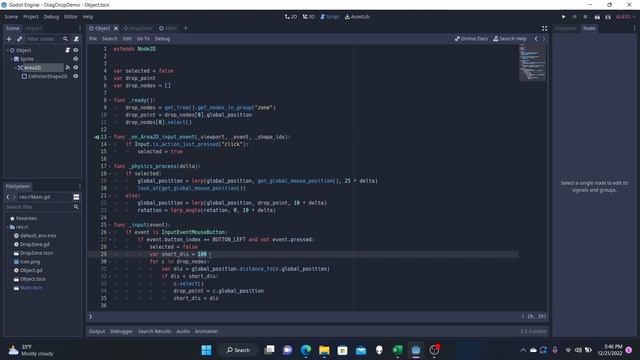The image size is (640, 360).
Task: Switch to Inspector dock tab
Action: coord(566,28)
